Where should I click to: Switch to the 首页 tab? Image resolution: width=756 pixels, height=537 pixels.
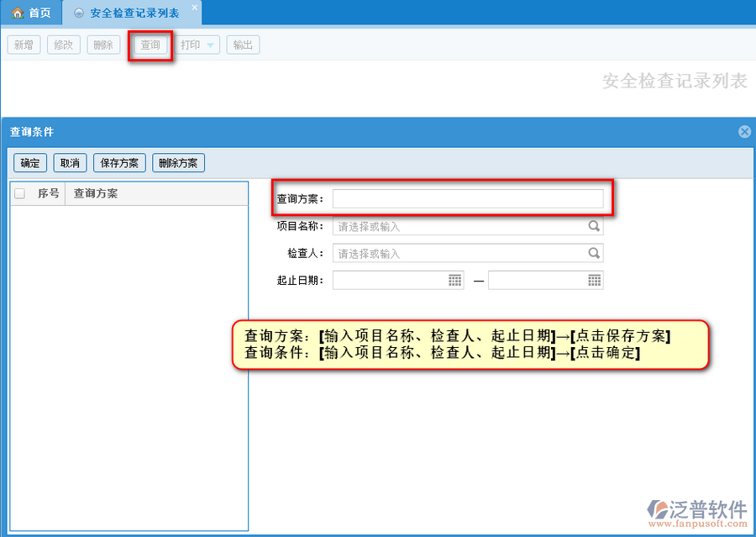(31, 13)
